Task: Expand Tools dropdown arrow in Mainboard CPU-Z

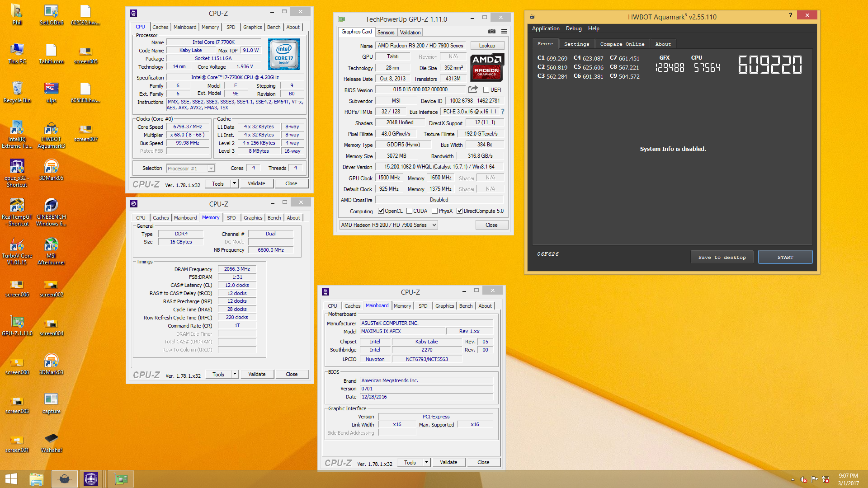Action: click(426, 462)
